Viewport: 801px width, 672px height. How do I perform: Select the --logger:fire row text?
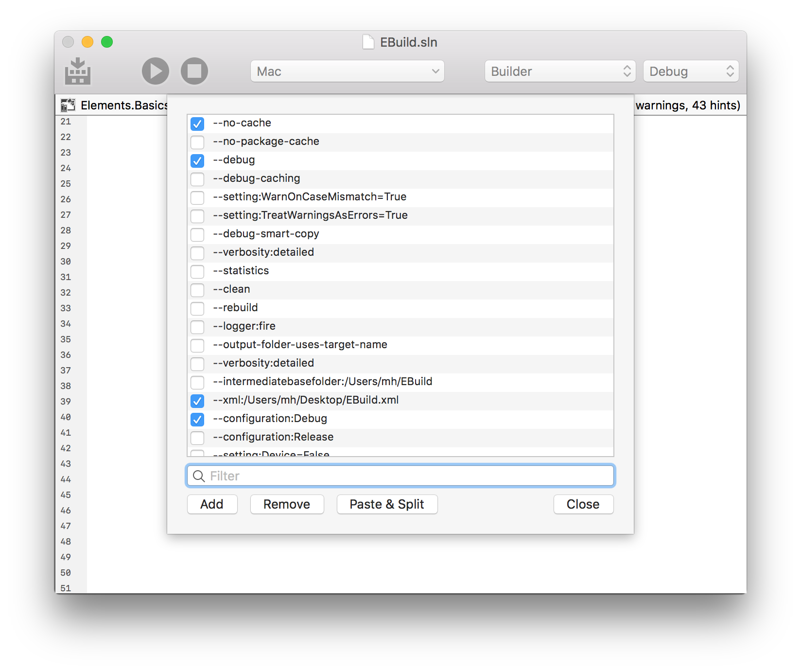coord(244,326)
